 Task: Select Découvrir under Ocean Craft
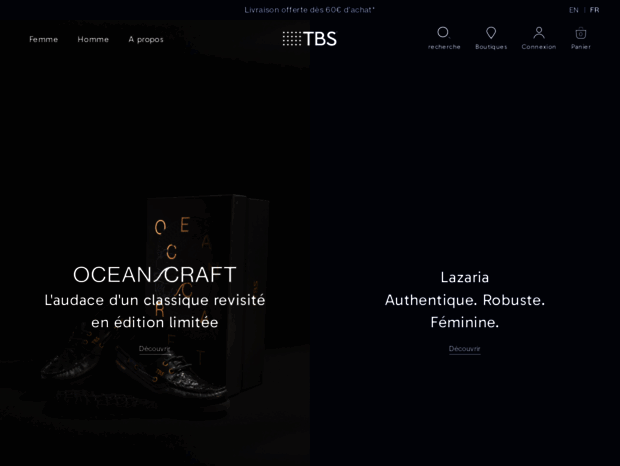click(155, 349)
